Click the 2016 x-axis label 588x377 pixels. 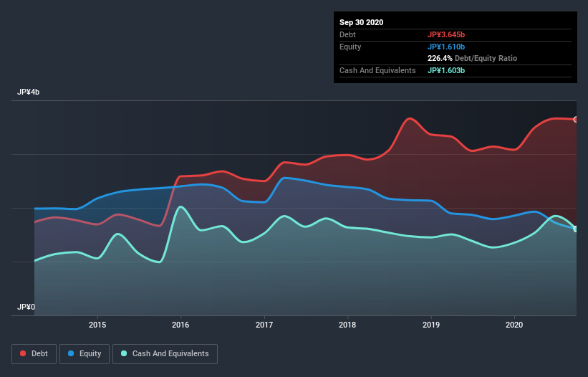coord(180,325)
